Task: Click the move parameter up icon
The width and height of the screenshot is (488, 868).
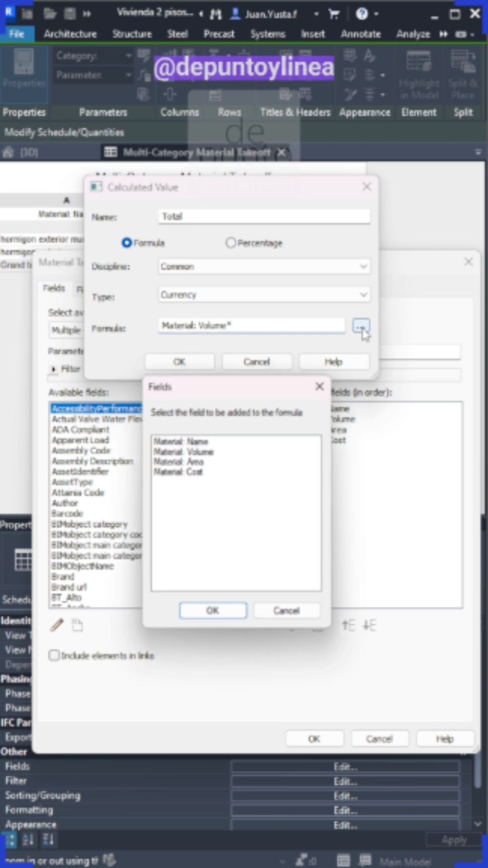Action: [348, 625]
